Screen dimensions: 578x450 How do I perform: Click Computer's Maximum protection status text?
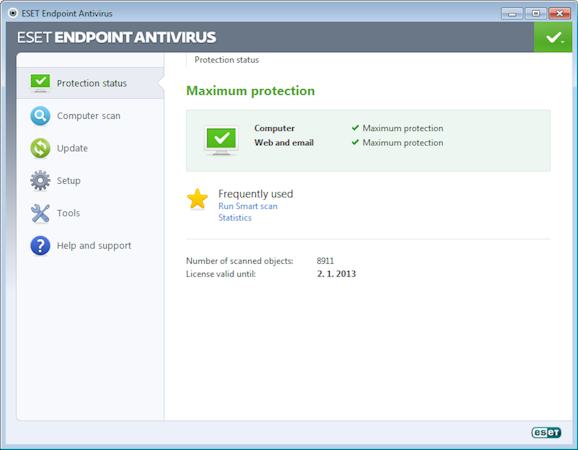coord(403,128)
